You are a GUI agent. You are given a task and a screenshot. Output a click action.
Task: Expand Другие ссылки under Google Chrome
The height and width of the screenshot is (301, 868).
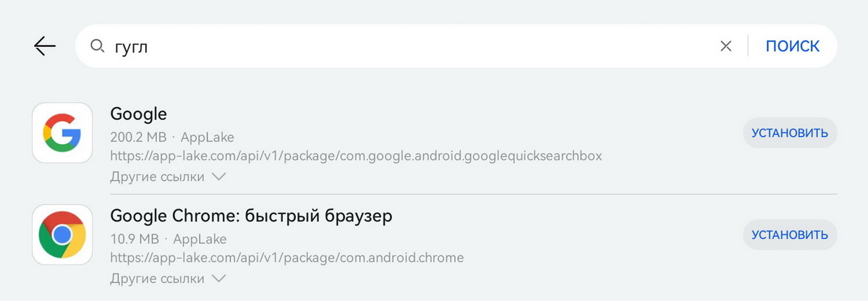click(x=169, y=278)
